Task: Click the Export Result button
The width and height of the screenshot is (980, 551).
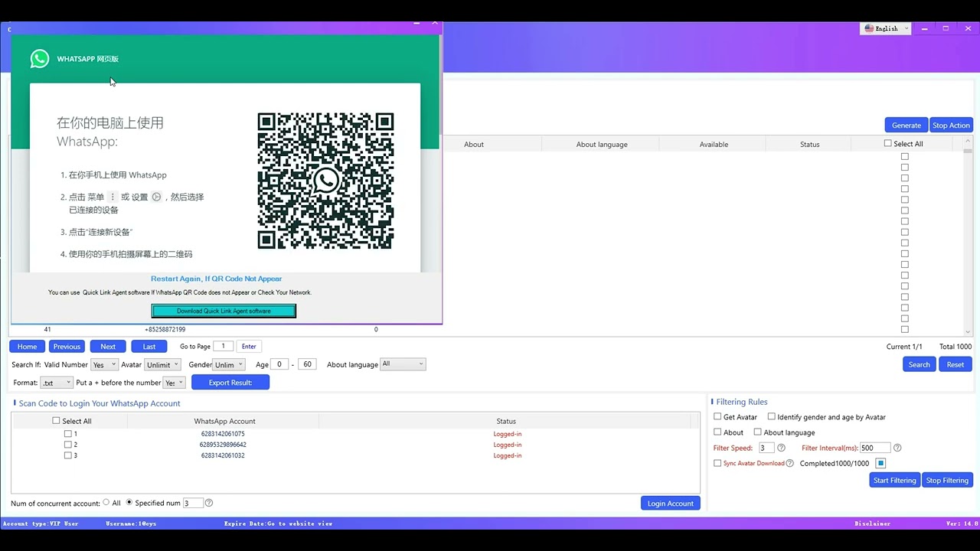Action: pyautogui.click(x=230, y=383)
